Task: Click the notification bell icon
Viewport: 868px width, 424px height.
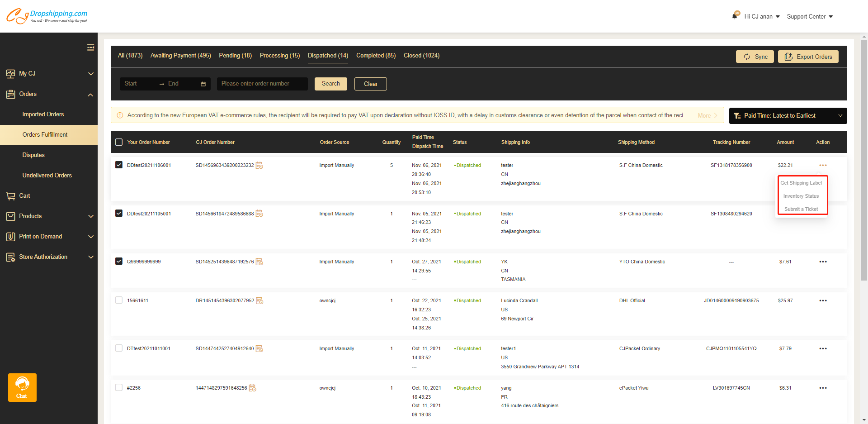Action: click(x=735, y=16)
